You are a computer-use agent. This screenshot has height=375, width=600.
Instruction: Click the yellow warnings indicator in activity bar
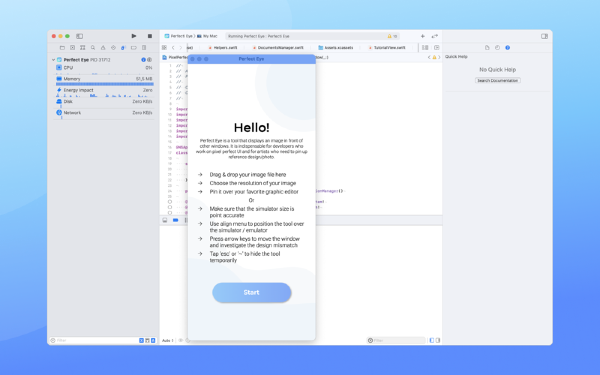coord(392,36)
